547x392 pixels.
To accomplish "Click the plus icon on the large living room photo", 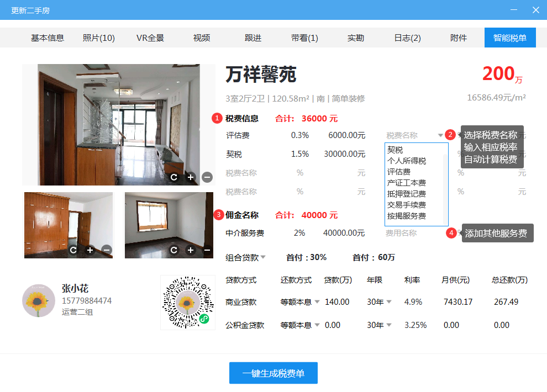I will [x=191, y=177].
